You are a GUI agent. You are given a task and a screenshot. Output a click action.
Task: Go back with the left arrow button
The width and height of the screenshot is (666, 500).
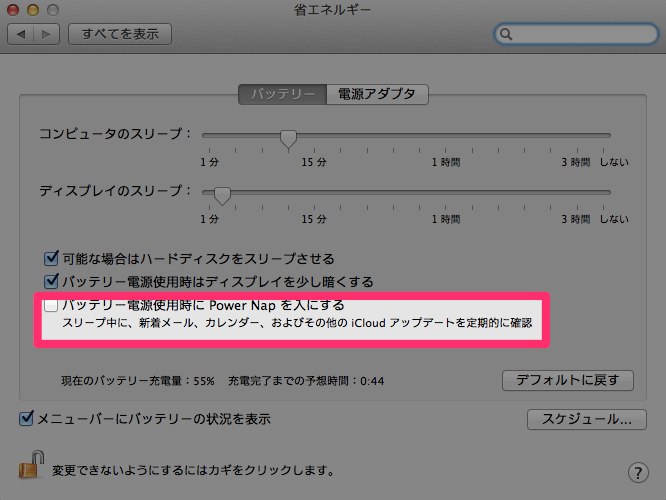pyautogui.click(x=21, y=34)
